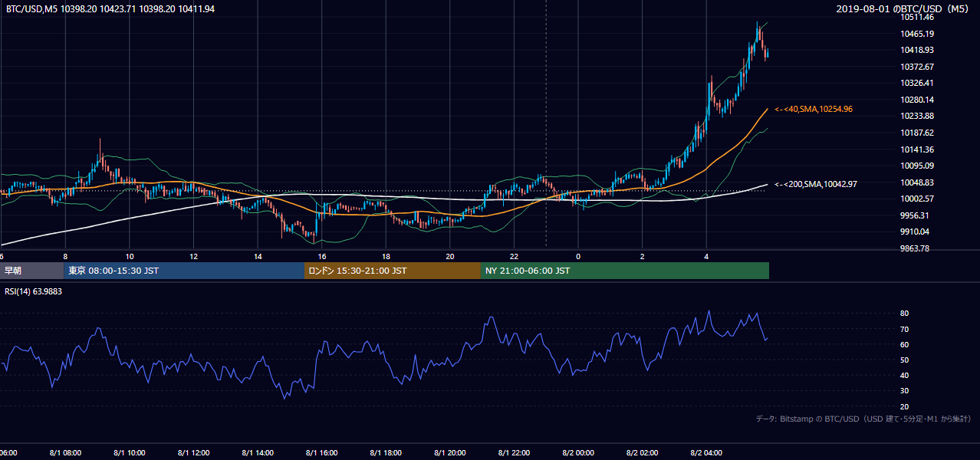Click the 8/1 22:00 date axis label
980x460 pixels.
click(514, 453)
